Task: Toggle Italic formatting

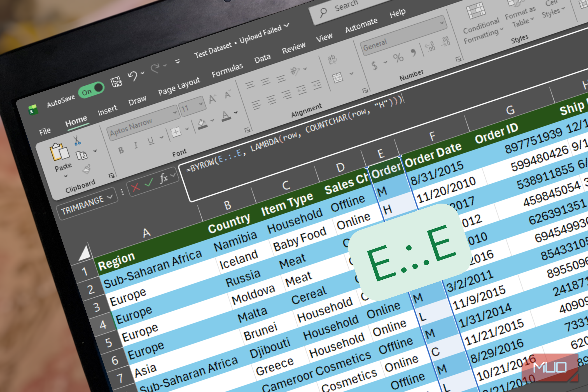Action: (136, 145)
